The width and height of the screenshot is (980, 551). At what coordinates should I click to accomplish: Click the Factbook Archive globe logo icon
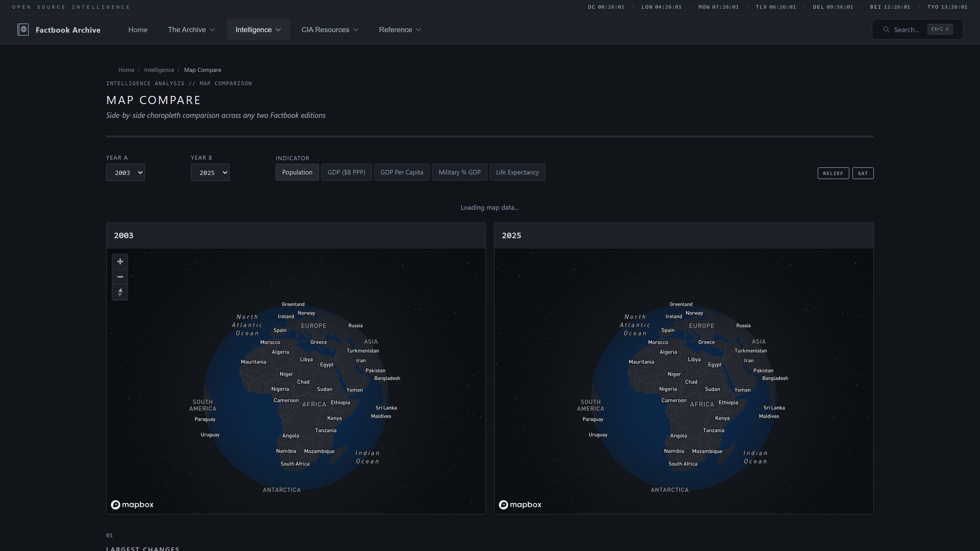tap(23, 30)
